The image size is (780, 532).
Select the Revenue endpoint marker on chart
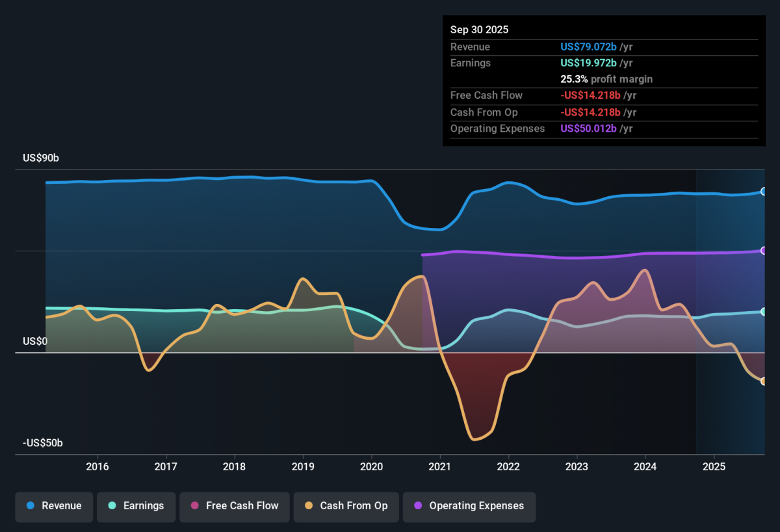coord(764,192)
